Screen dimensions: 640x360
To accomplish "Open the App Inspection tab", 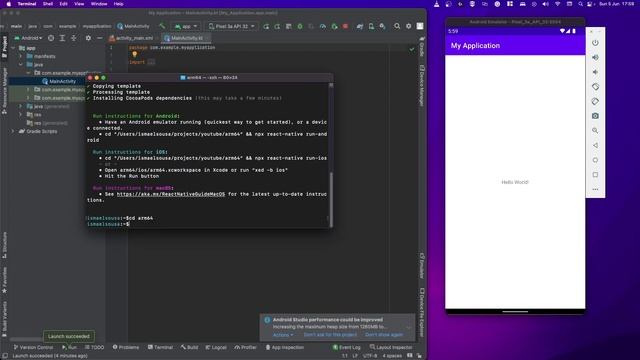I will [x=284, y=347].
